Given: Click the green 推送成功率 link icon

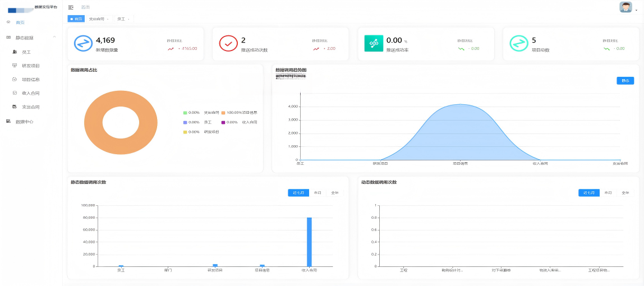Looking at the screenshot, I should 373,43.
